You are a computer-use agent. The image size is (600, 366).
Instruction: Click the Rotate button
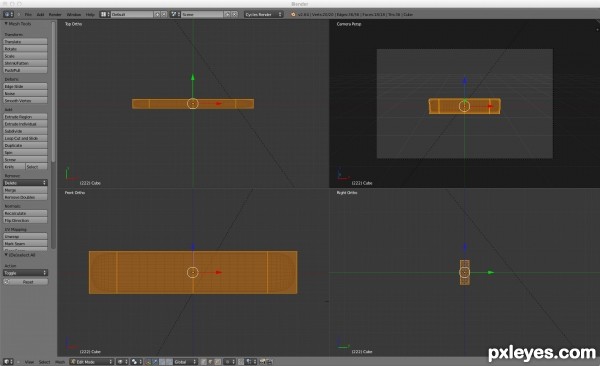tap(25, 49)
